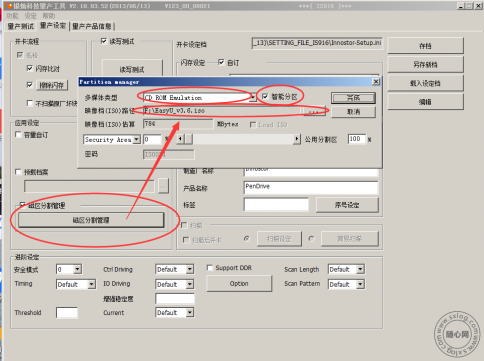Check the 扫描 group checkbox

point(184,225)
